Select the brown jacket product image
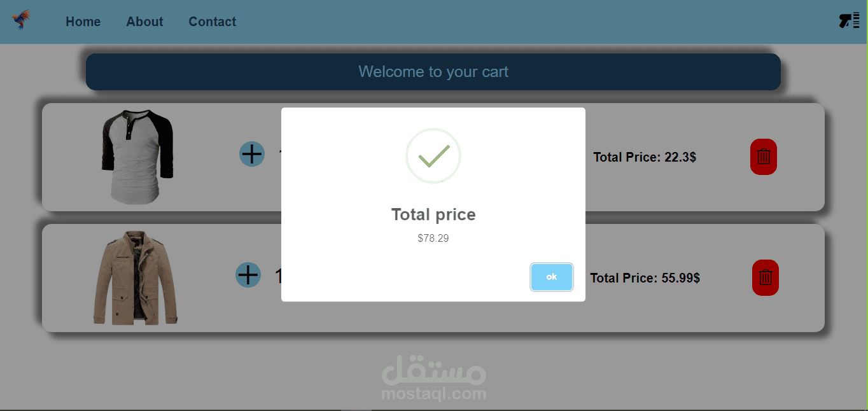 pyautogui.click(x=135, y=277)
